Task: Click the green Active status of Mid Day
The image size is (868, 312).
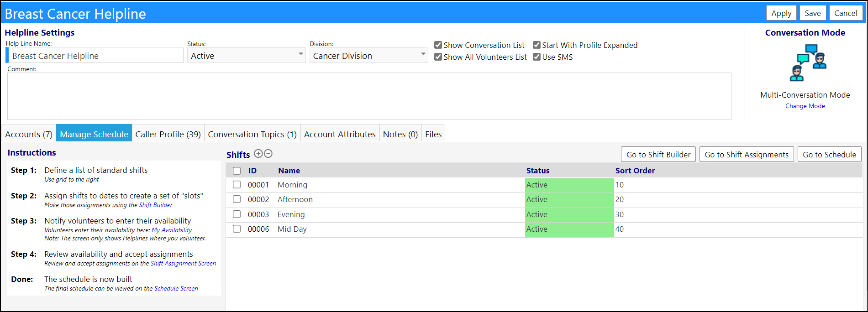Action: click(x=569, y=229)
